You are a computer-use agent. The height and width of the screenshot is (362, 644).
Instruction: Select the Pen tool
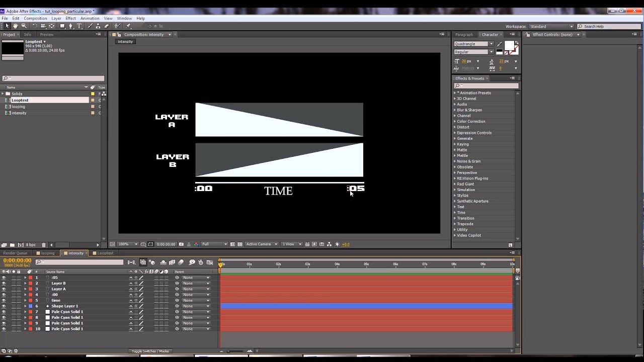point(71,26)
